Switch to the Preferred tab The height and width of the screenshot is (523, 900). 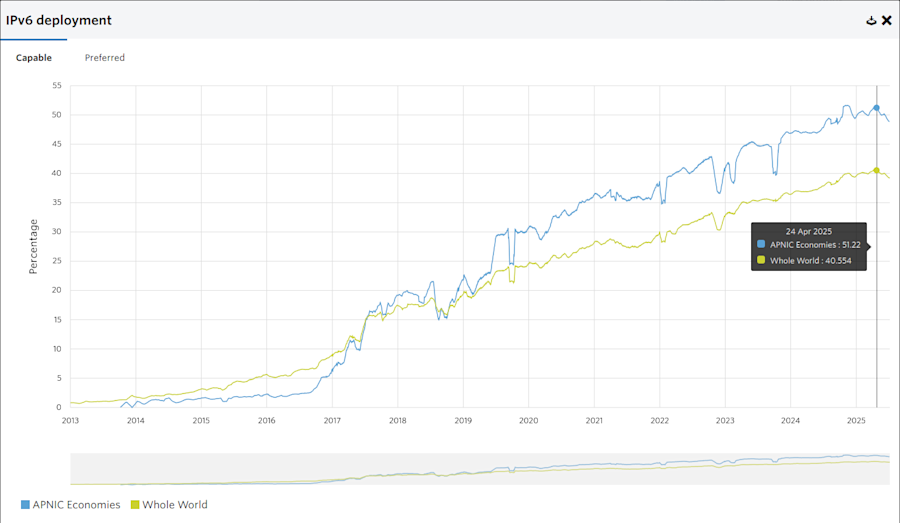pyautogui.click(x=104, y=57)
